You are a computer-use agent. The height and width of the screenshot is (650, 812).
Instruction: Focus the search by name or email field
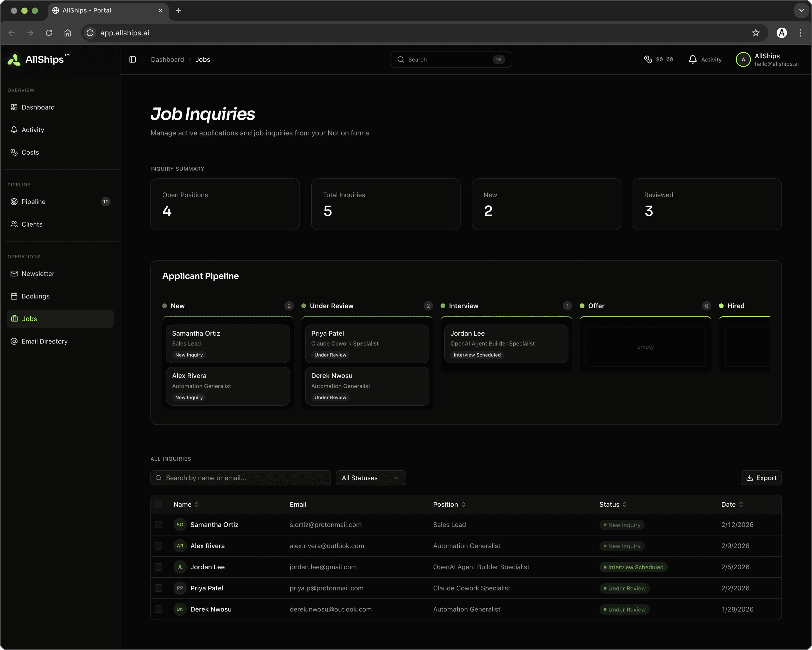241,477
